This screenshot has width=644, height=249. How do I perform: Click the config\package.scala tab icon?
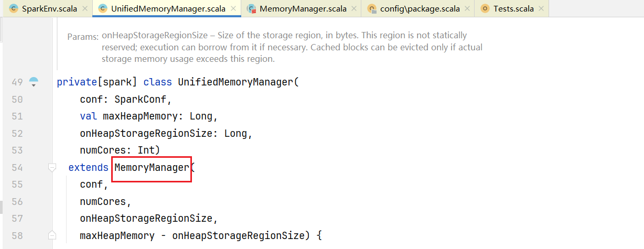(x=372, y=8)
